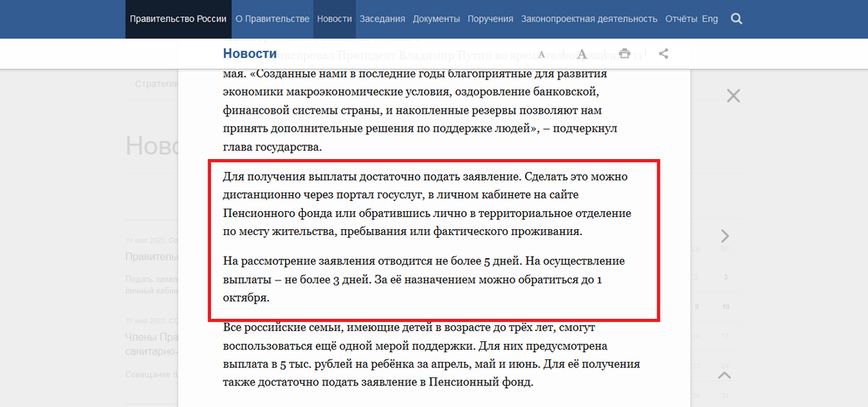Share the article via the share icon
The image size is (868, 407).
pyautogui.click(x=664, y=53)
